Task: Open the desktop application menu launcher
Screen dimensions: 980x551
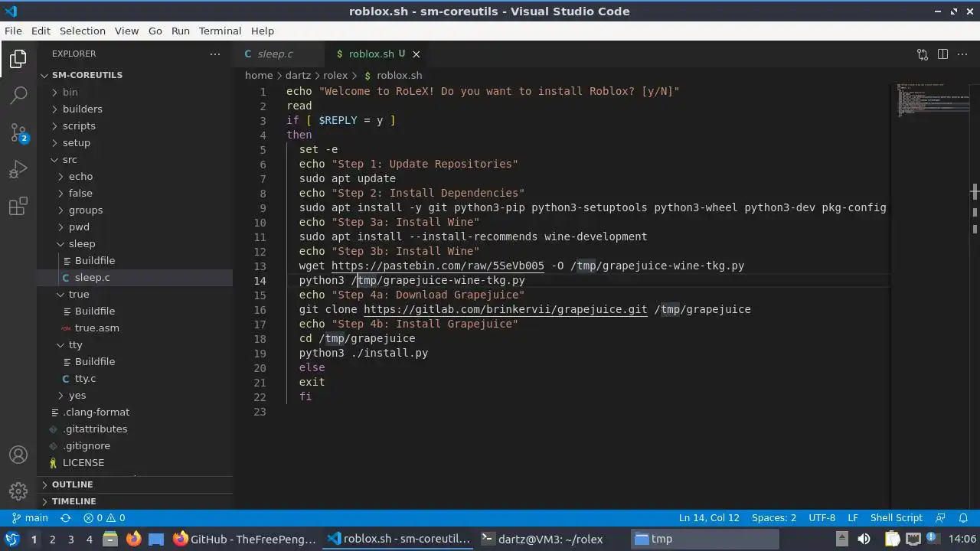Action: pos(11,539)
